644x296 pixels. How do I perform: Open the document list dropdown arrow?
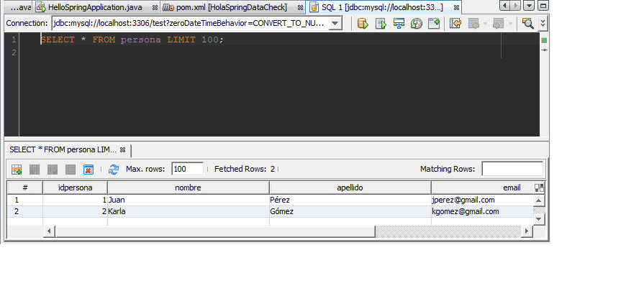[x=530, y=5]
